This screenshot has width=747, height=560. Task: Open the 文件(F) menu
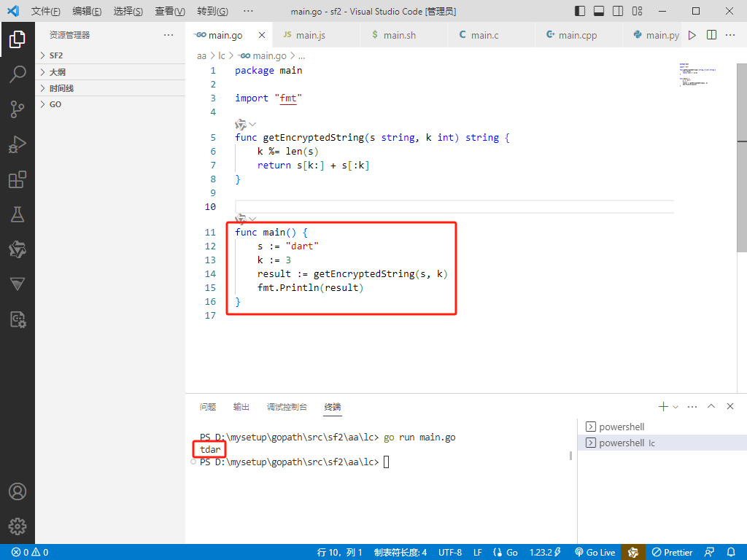[x=46, y=11]
